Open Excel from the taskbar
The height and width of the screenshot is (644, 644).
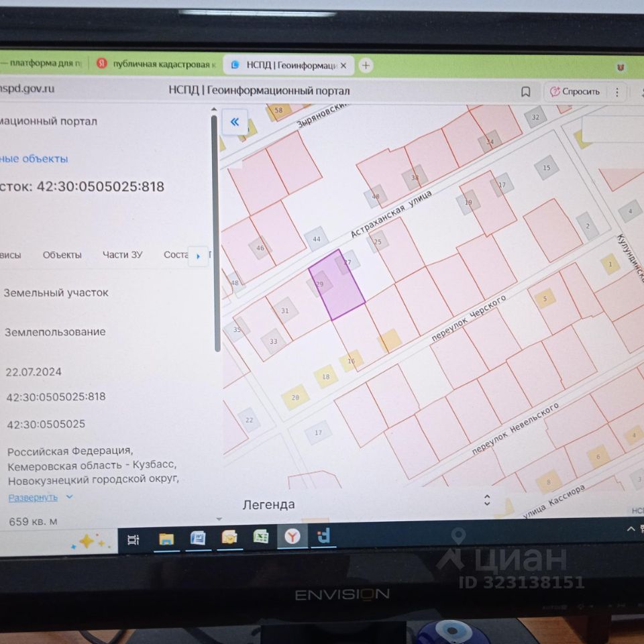[x=261, y=536]
